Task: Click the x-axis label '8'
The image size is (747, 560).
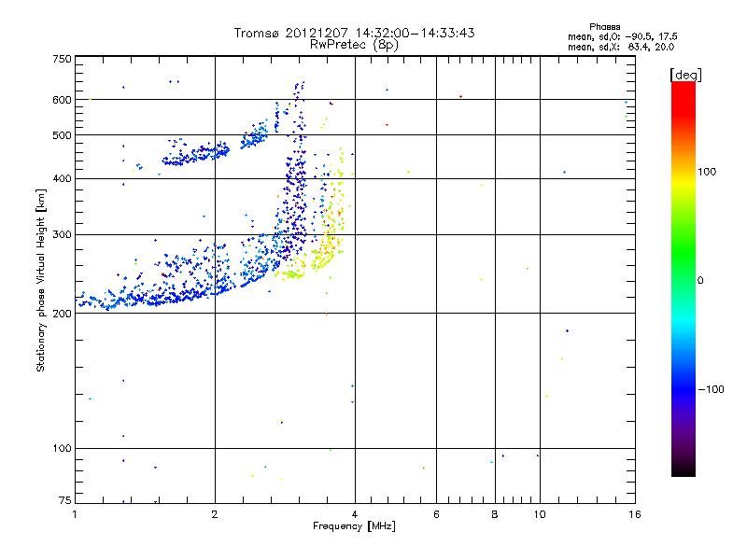Action: (x=495, y=514)
